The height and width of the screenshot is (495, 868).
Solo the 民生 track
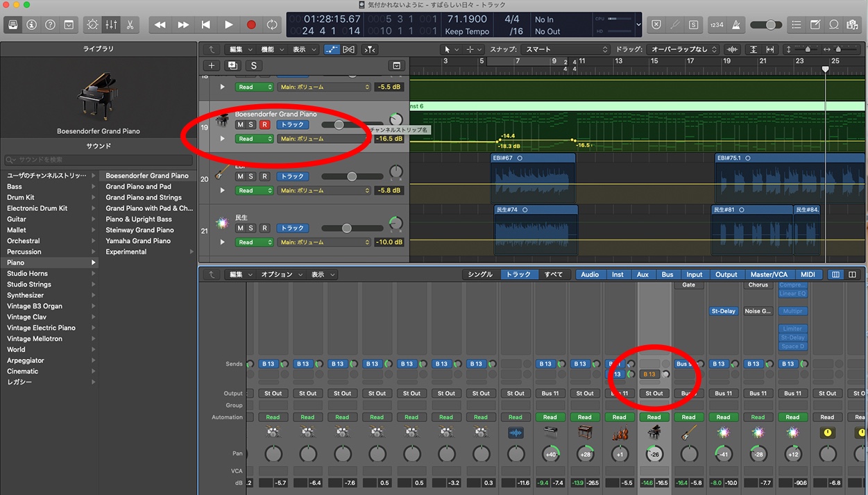pyautogui.click(x=251, y=228)
